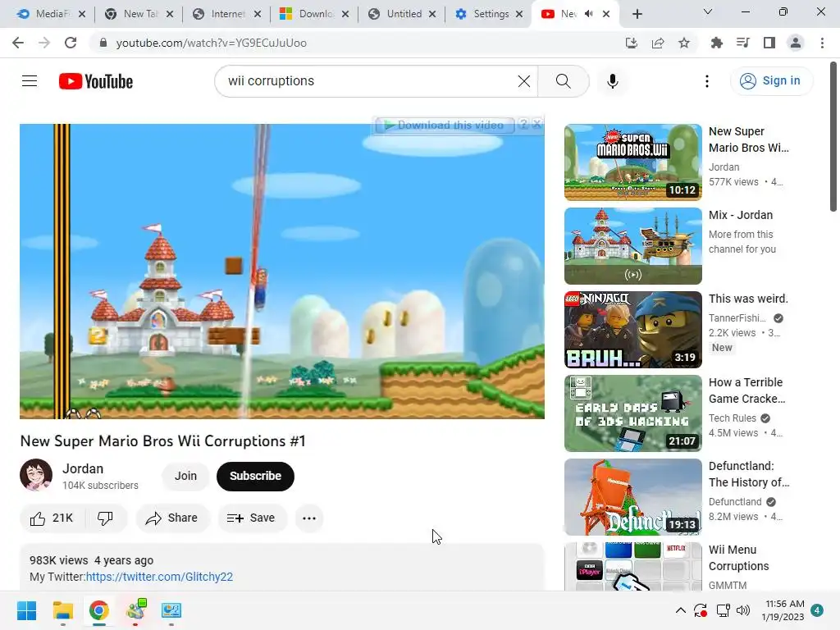
Task: Open the clock showing 11:56 AM
Action: [783, 610]
